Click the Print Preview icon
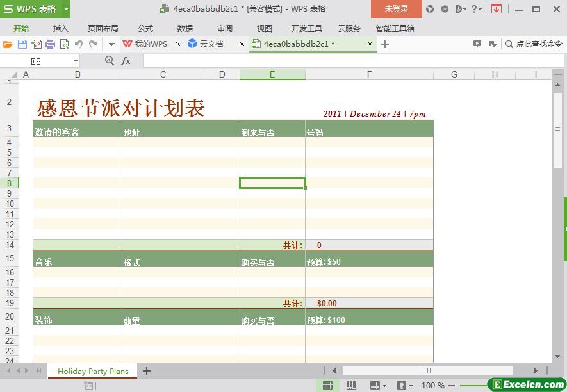 pos(64,44)
